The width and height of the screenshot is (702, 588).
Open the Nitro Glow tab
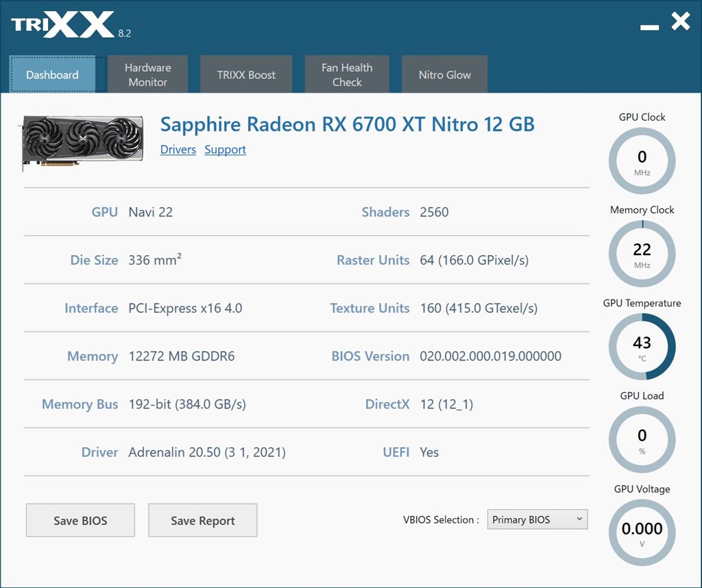coord(444,74)
